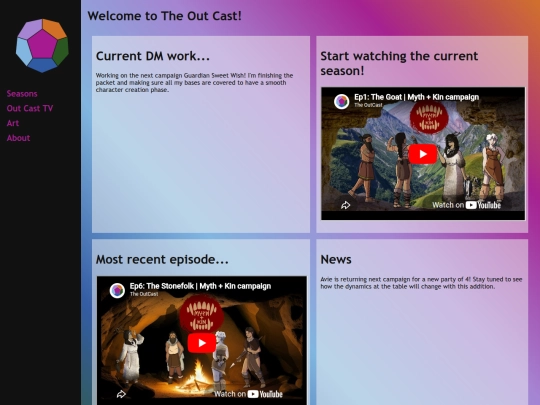Go to Out Cast TV
540x405 pixels.
point(30,108)
